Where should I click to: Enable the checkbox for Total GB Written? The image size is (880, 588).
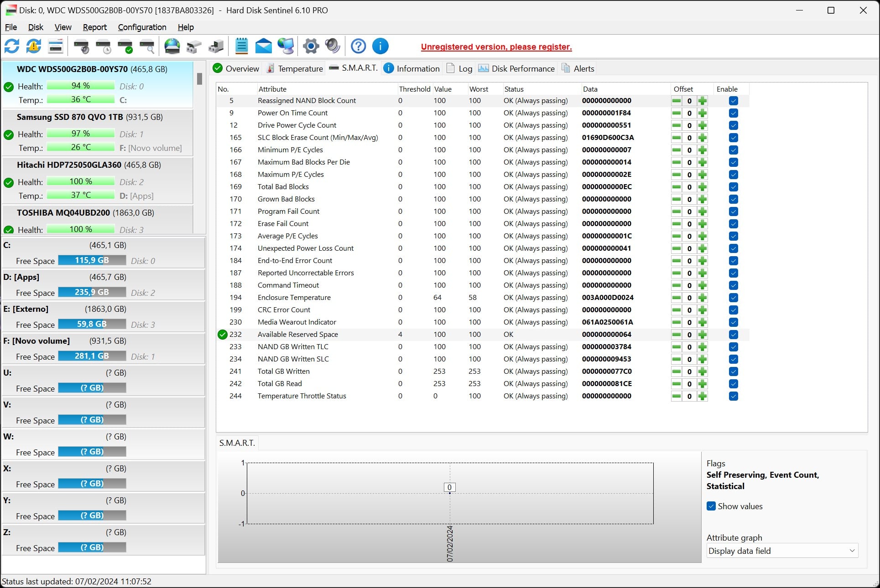click(x=734, y=371)
